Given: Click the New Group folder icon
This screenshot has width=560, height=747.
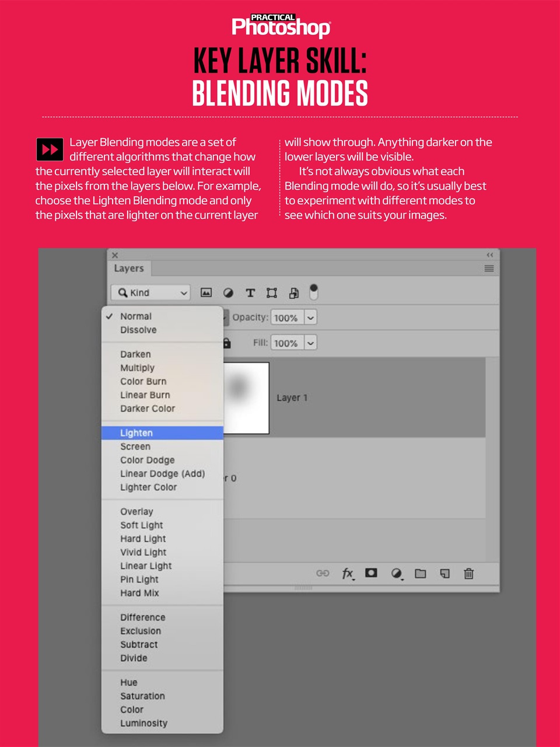Looking at the screenshot, I should (x=421, y=574).
